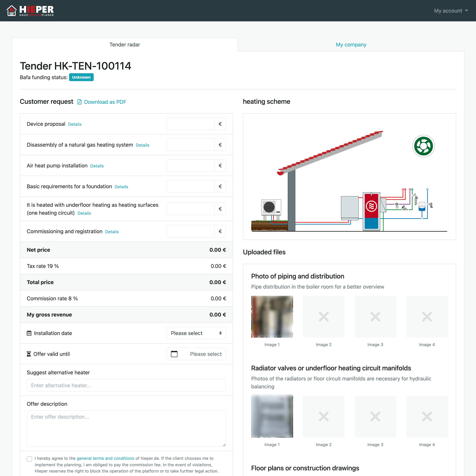476x476 pixels.
Task: Click the hourglass icon beside Offer valid until
Action: [x=29, y=354]
